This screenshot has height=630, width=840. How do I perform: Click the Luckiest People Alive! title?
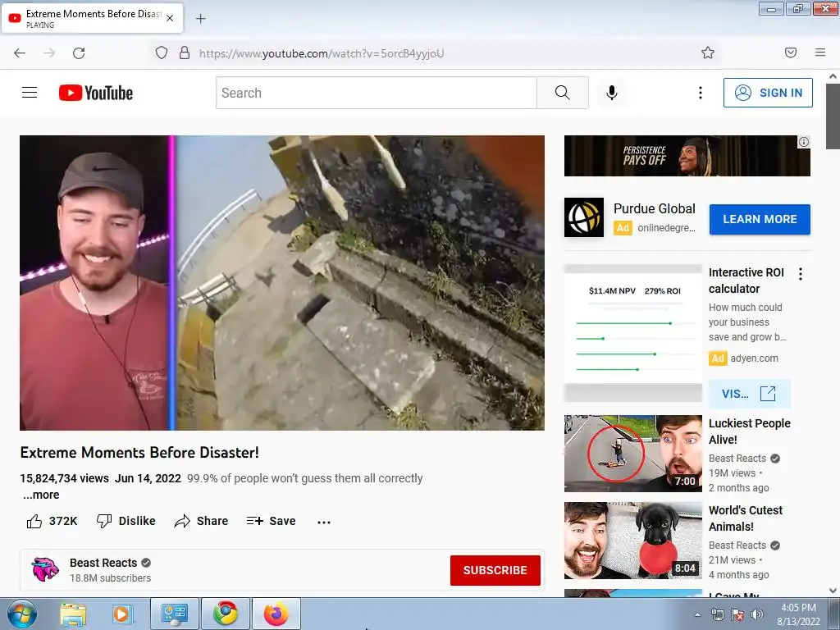(749, 431)
